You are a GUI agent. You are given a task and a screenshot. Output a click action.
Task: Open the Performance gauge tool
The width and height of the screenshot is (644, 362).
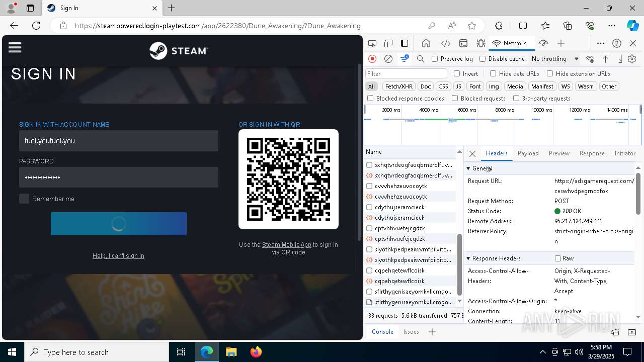click(x=543, y=43)
